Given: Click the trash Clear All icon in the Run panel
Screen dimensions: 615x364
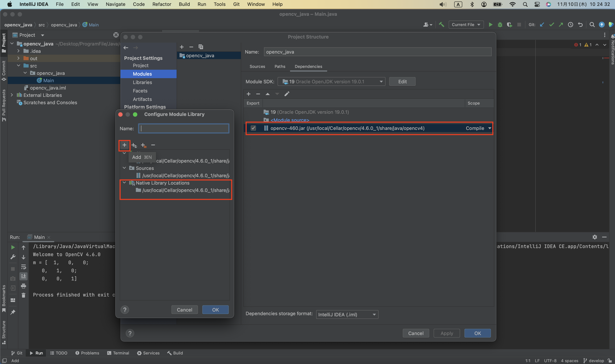Looking at the screenshot, I should pos(23,295).
